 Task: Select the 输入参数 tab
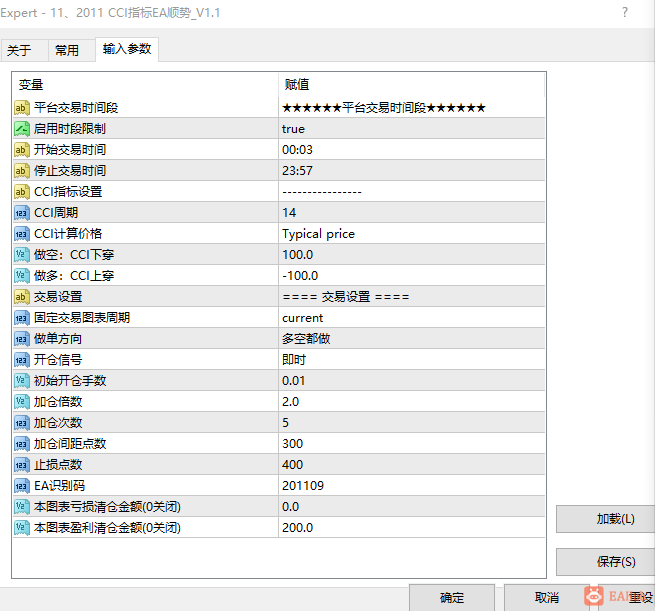127,49
